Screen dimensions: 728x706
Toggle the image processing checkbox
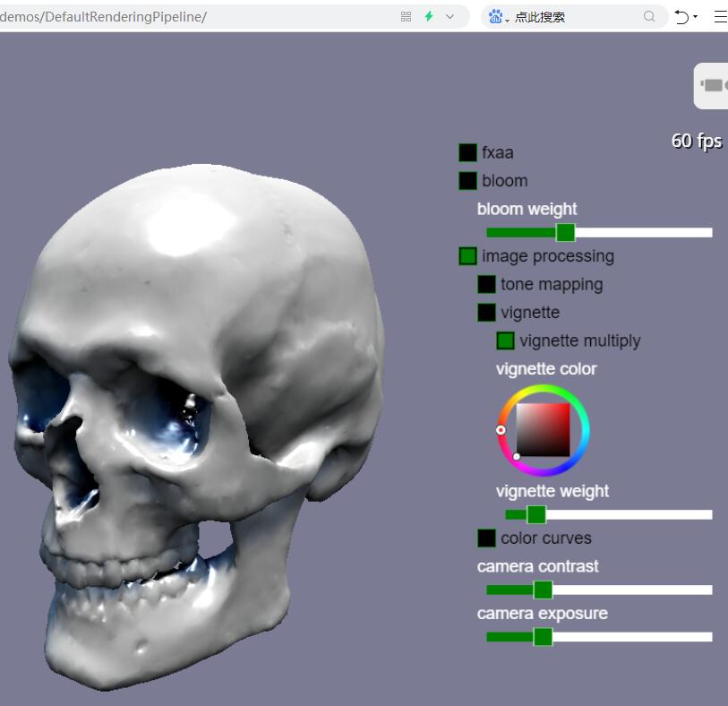coord(467,256)
